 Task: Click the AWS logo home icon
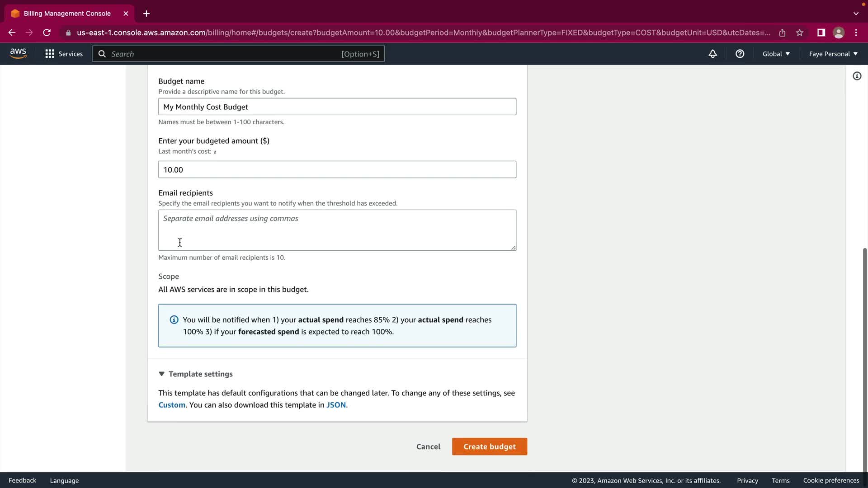click(18, 53)
